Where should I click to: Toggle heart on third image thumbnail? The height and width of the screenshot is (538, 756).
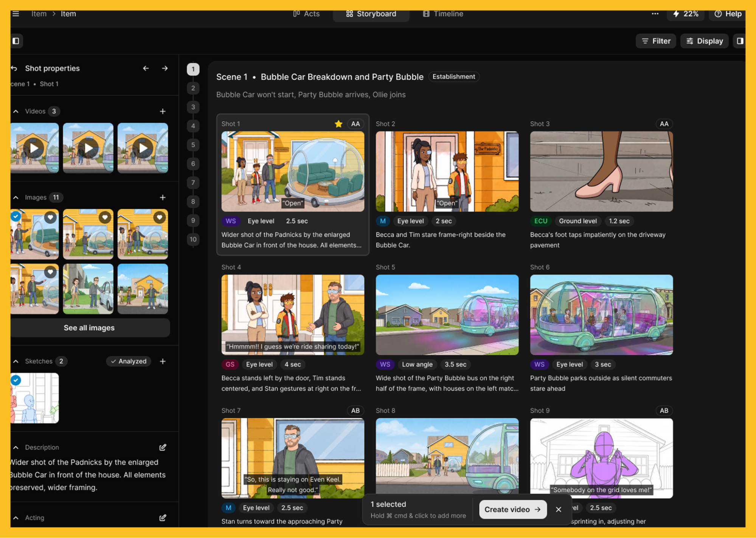[x=159, y=218]
